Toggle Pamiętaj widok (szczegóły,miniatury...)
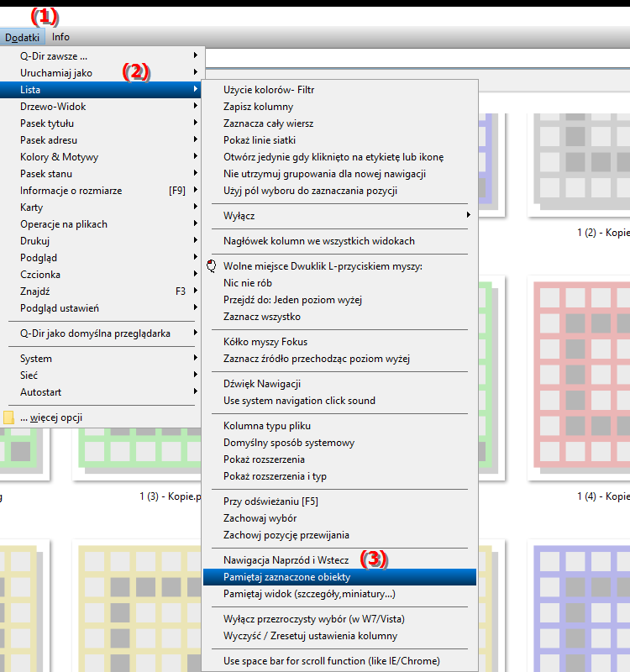The image size is (630, 672). pos(339,594)
